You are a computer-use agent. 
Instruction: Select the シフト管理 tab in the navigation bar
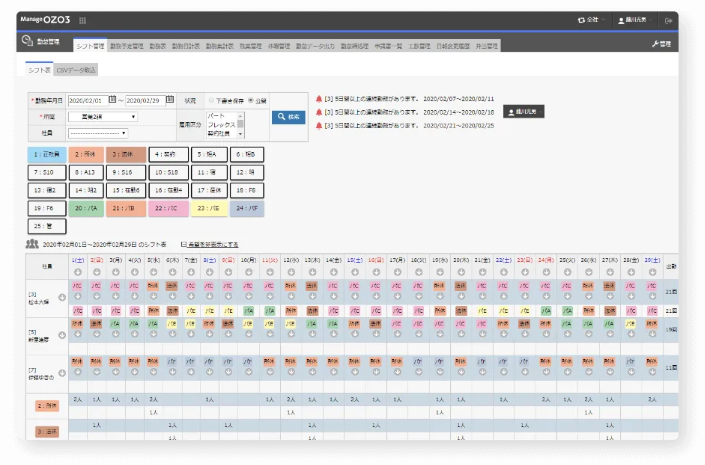(89, 45)
